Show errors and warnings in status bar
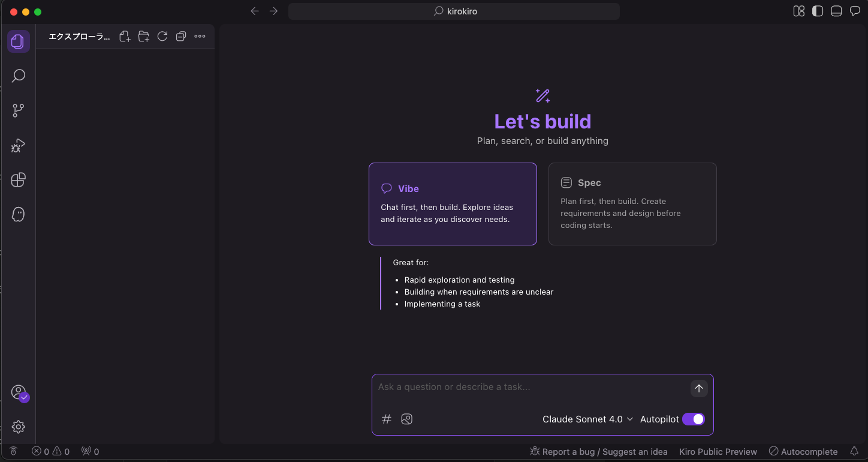 coord(51,451)
